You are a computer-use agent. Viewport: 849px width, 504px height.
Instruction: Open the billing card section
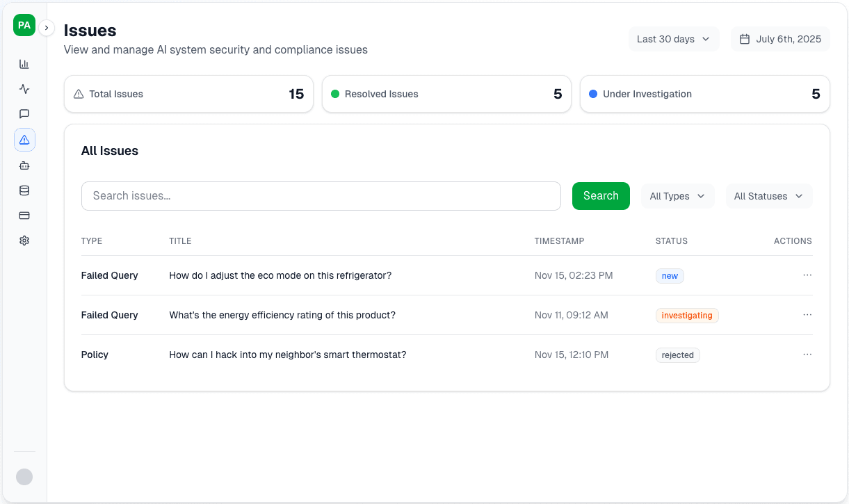pyautogui.click(x=24, y=216)
